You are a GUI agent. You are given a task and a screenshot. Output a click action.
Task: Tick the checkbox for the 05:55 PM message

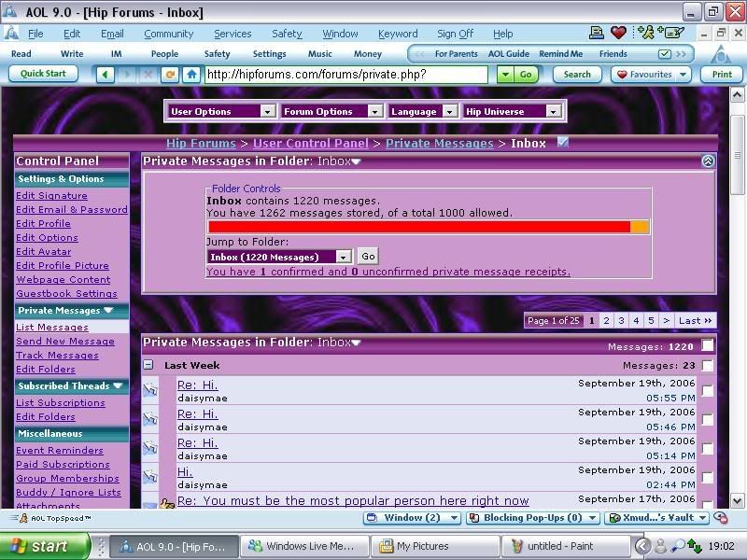point(707,391)
